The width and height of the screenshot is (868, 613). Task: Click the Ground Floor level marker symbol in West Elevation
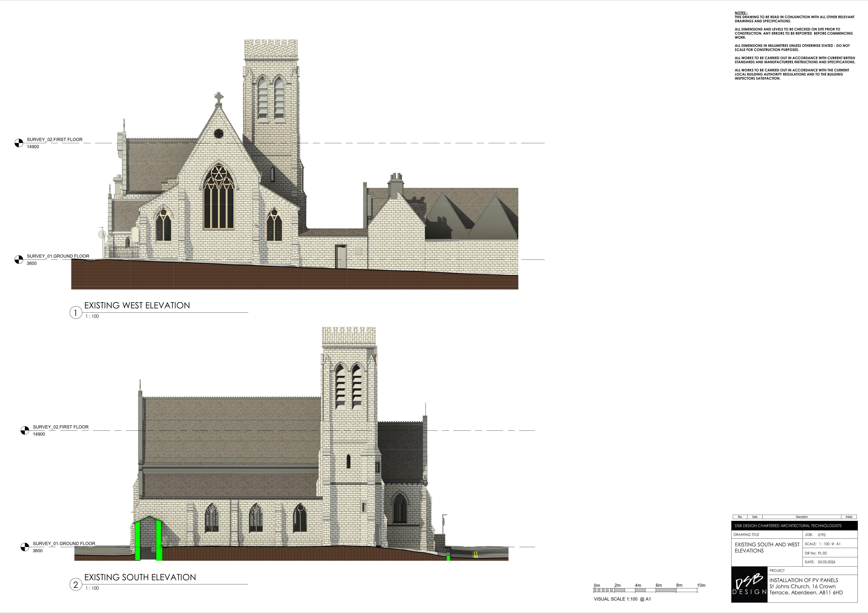(x=19, y=260)
